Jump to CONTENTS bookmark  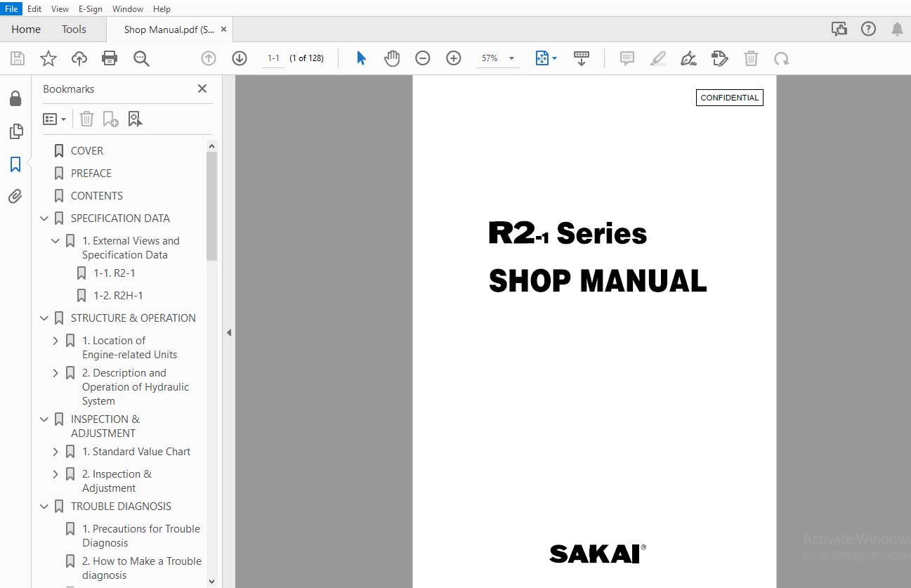[97, 196]
